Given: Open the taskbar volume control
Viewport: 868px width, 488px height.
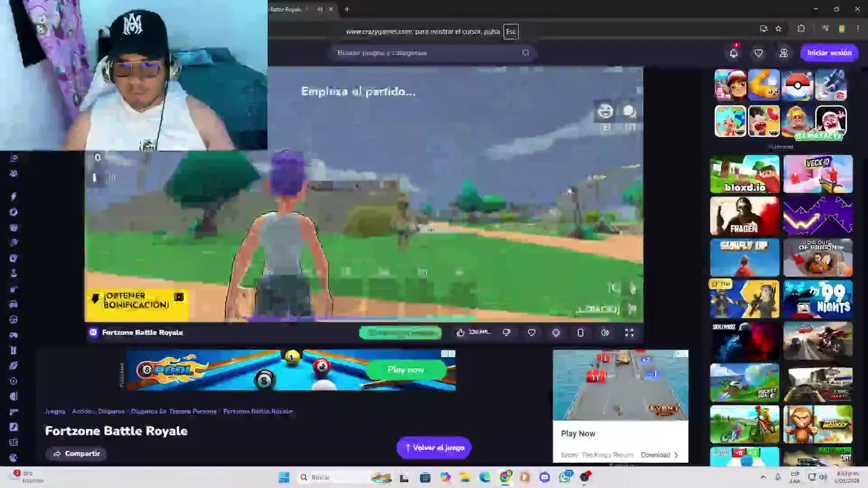Looking at the screenshot, I should [x=823, y=477].
